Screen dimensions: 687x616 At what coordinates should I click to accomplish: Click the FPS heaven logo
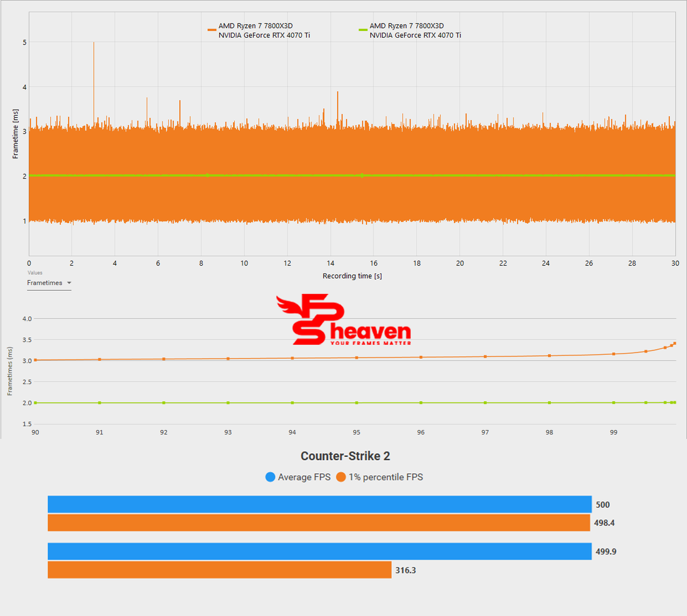343,320
